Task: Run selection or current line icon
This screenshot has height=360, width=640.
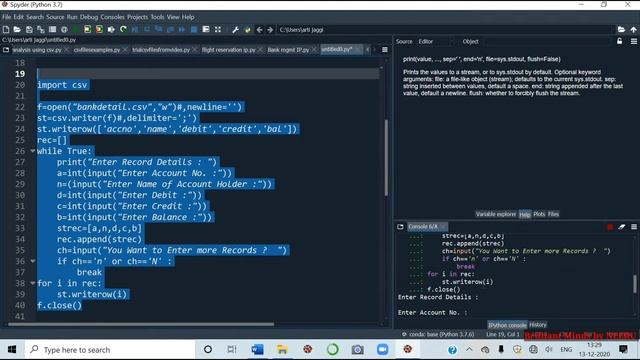Action: tap(111, 29)
